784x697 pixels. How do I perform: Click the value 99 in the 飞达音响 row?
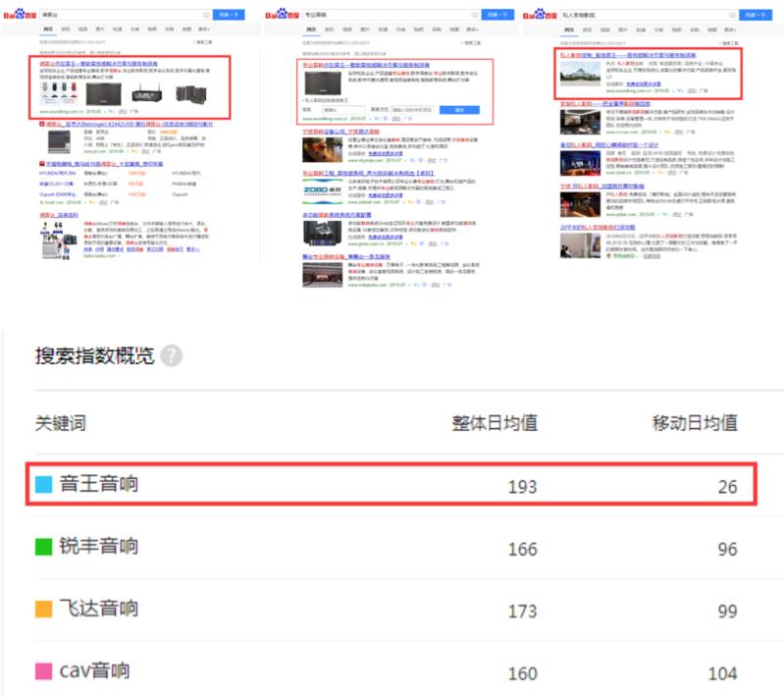coord(728,612)
